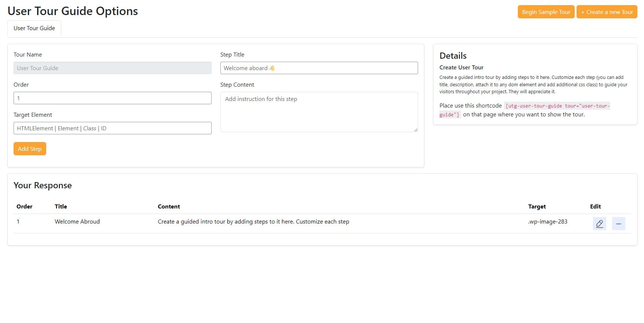Click the pencil edit icon for Welcome Abroud
644x323 pixels.
pyautogui.click(x=599, y=224)
